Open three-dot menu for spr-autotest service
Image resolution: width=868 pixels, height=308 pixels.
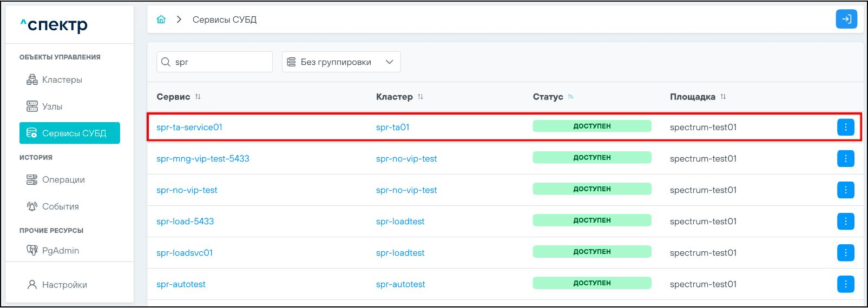point(845,284)
